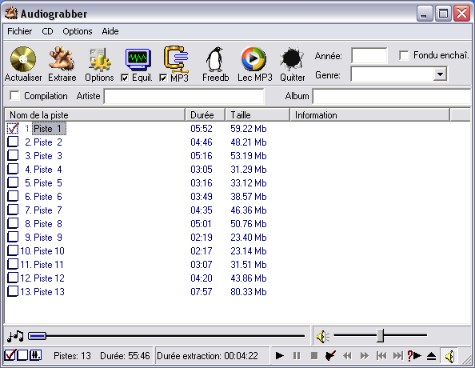Screen dimensions: 475x368
Task: Pause playback with the pause button
Action: [296, 356]
